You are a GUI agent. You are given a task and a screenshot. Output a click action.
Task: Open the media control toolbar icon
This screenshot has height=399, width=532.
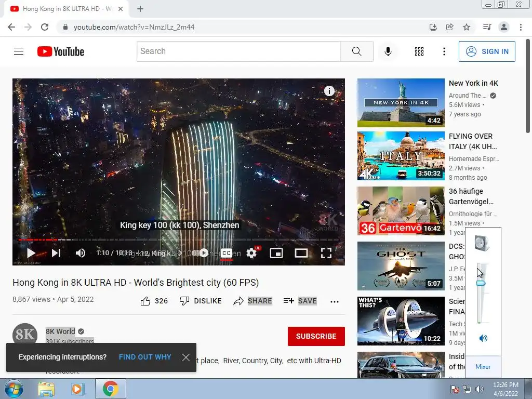click(x=487, y=27)
